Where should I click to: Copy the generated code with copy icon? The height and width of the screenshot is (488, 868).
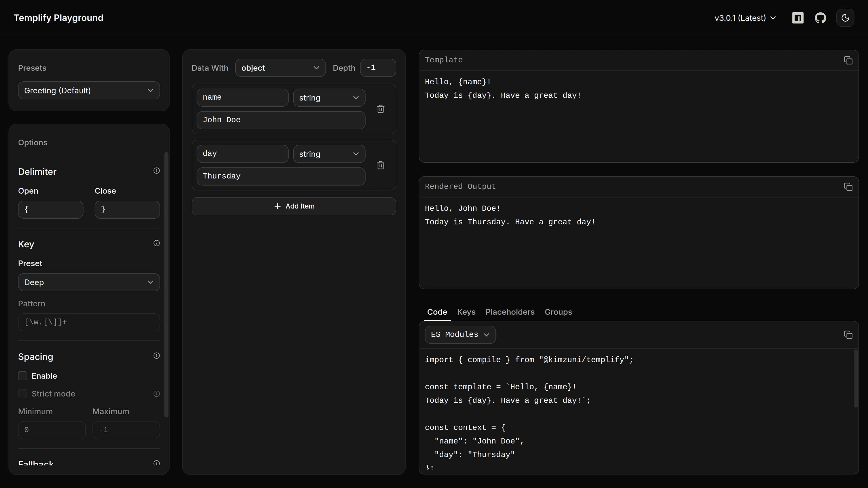point(848,335)
